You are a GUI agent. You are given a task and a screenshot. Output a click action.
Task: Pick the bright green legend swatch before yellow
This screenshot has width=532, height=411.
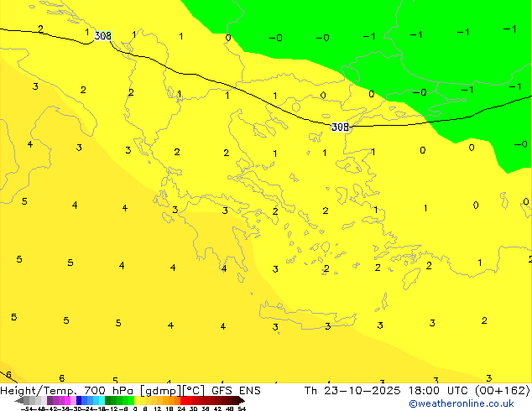(x=131, y=400)
